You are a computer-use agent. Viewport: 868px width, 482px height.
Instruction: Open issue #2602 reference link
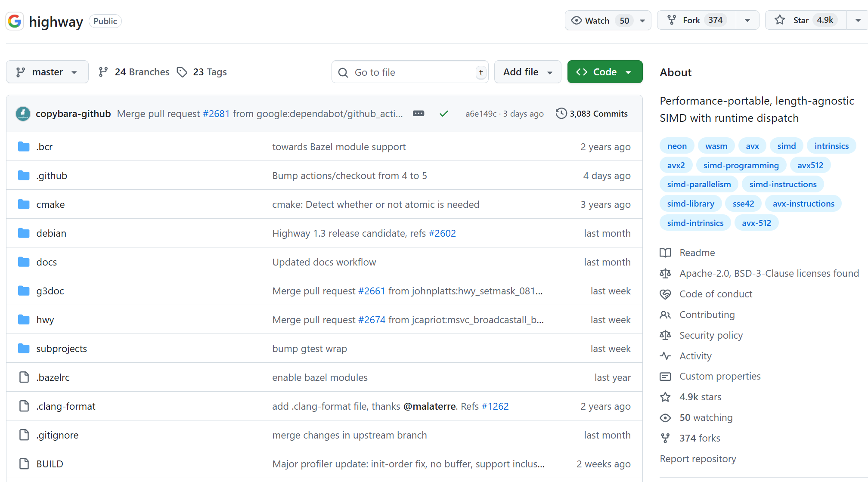pyautogui.click(x=442, y=233)
